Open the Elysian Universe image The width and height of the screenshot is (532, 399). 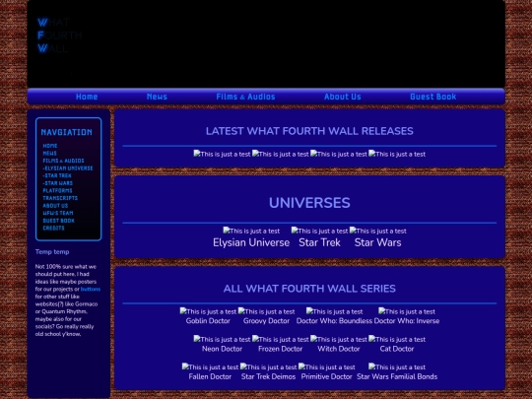251,232
